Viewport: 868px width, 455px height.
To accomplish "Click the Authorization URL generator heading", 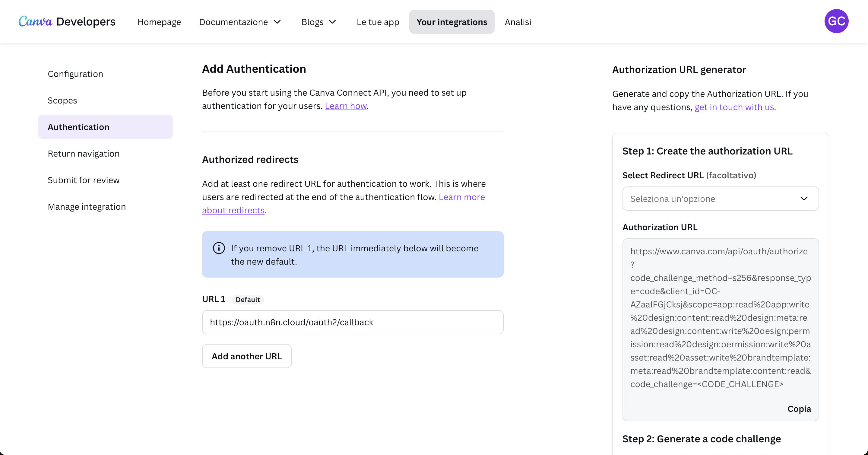I will coord(679,70).
